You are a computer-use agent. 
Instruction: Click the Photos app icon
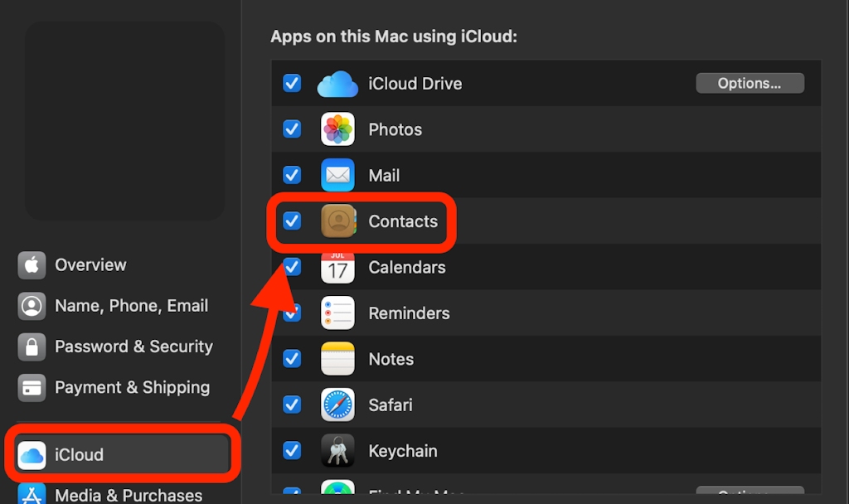pos(337,129)
